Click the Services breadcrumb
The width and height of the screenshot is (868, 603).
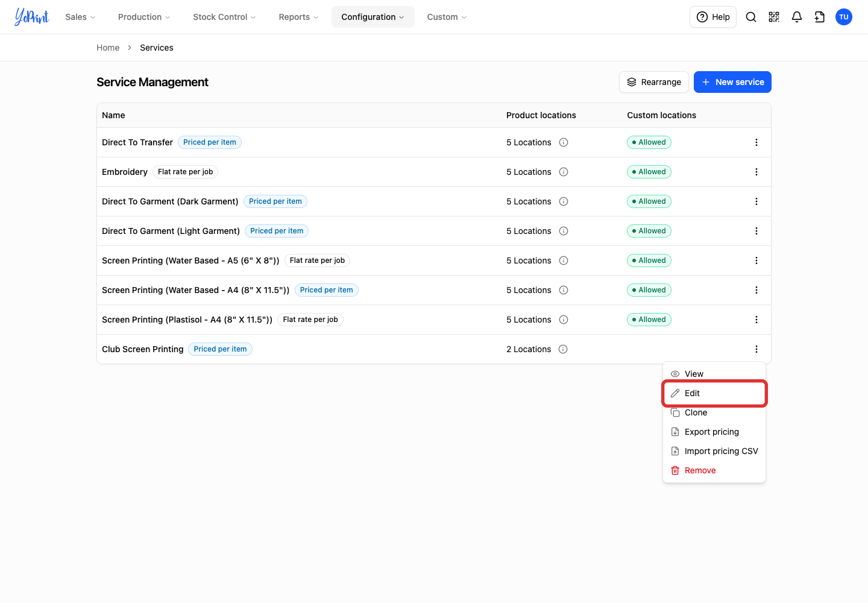point(157,48)
